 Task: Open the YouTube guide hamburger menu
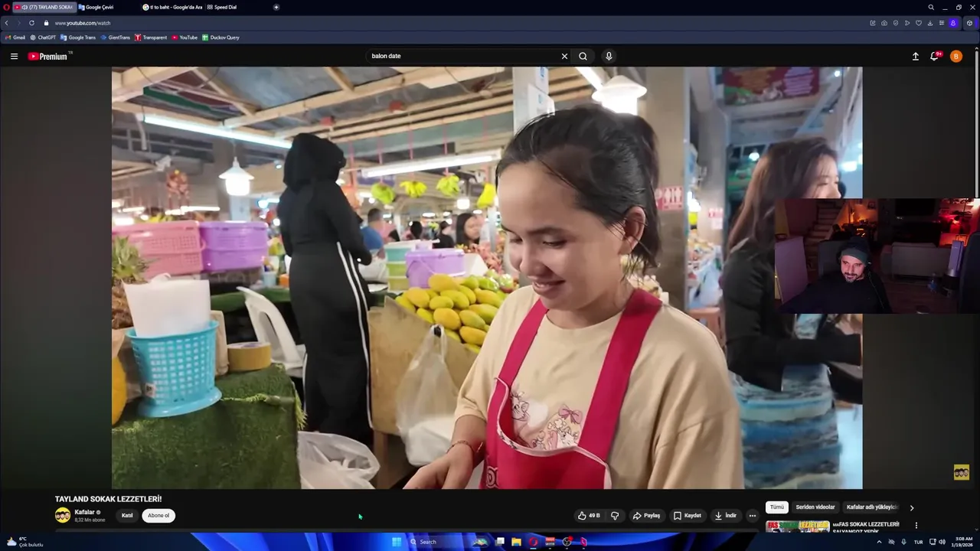coord(14,56)
